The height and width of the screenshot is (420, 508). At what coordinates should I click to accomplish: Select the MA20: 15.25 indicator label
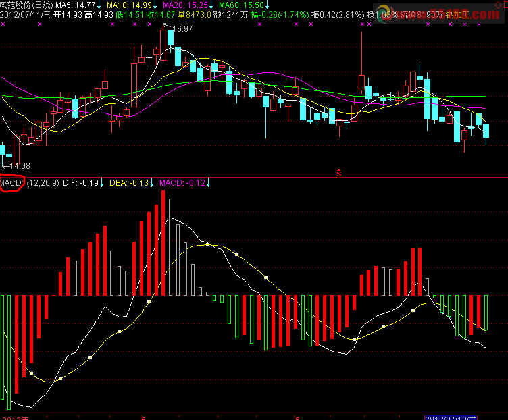point(185,5)
